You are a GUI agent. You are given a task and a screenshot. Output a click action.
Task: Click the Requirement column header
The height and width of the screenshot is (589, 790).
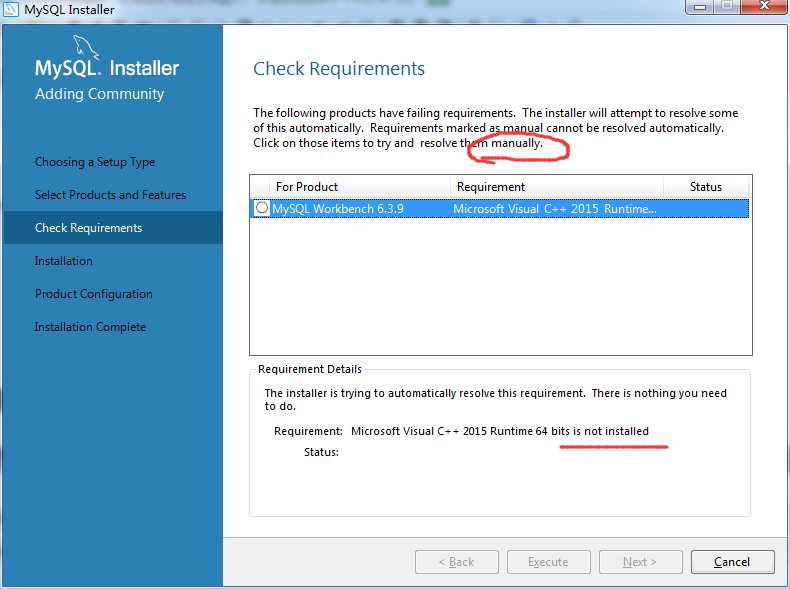coord(556,186)
